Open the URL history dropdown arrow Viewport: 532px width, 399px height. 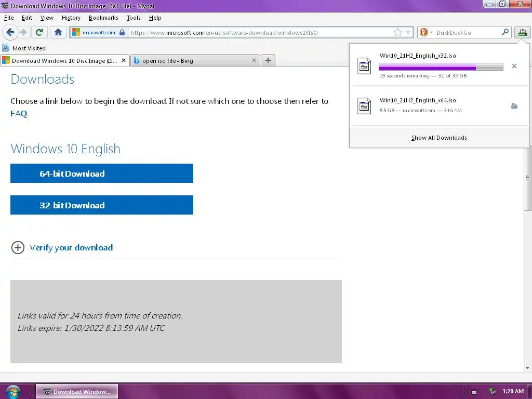point(408,33)
